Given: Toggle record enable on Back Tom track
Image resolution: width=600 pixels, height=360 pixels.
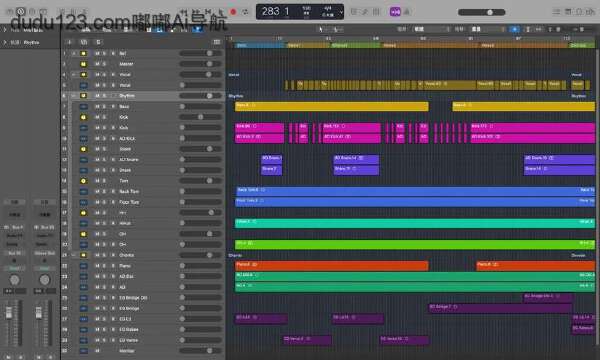Looking at the screenshot, I should pos(113,191).
